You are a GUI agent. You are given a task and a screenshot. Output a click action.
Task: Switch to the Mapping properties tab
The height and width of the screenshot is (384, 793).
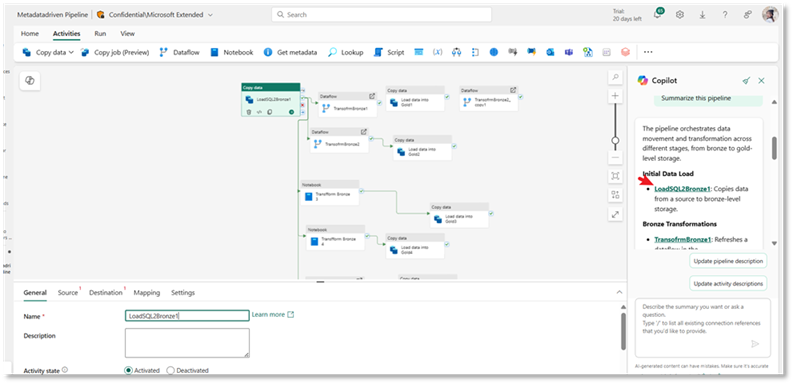click(147, 292)
